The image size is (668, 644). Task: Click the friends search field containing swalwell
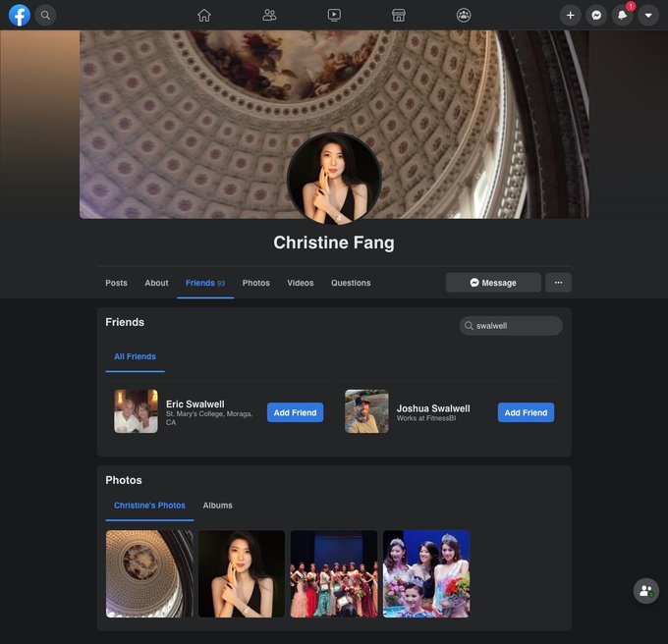(x=511, y=326)
